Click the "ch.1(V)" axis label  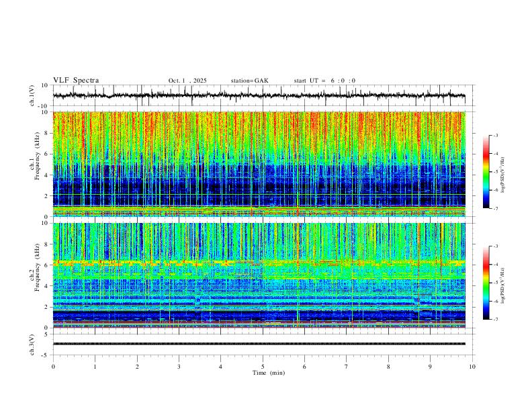(32, 95)
